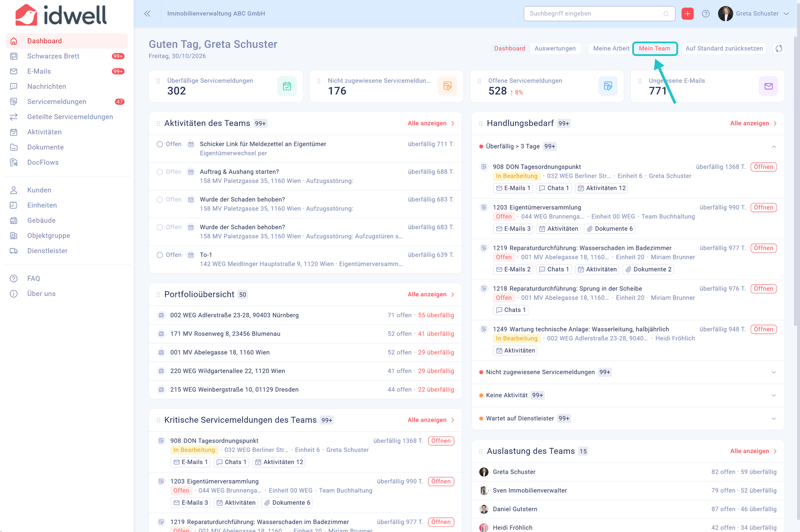
Task: Open Chats 1 chip on 1218 Sprung in der Scheibe
Action: click(511, 310)
